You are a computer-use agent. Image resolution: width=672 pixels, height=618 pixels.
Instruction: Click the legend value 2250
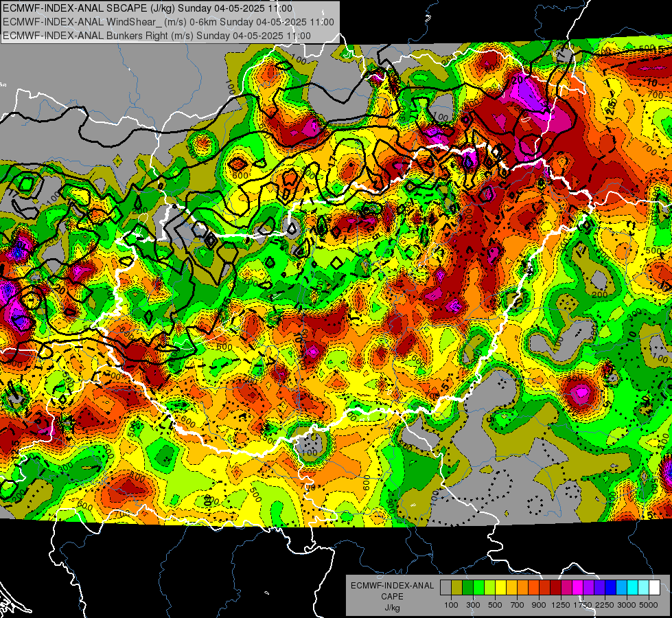point(605,605)
